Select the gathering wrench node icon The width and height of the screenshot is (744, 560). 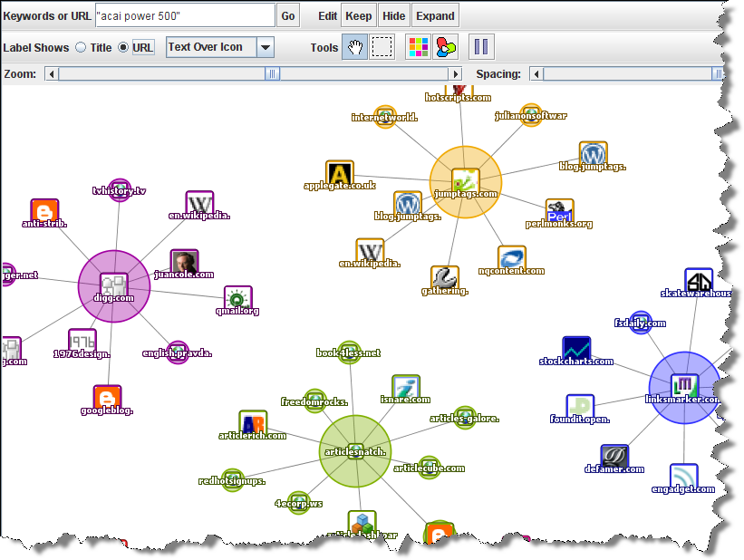pyautogui.click(x=445, y=279)
